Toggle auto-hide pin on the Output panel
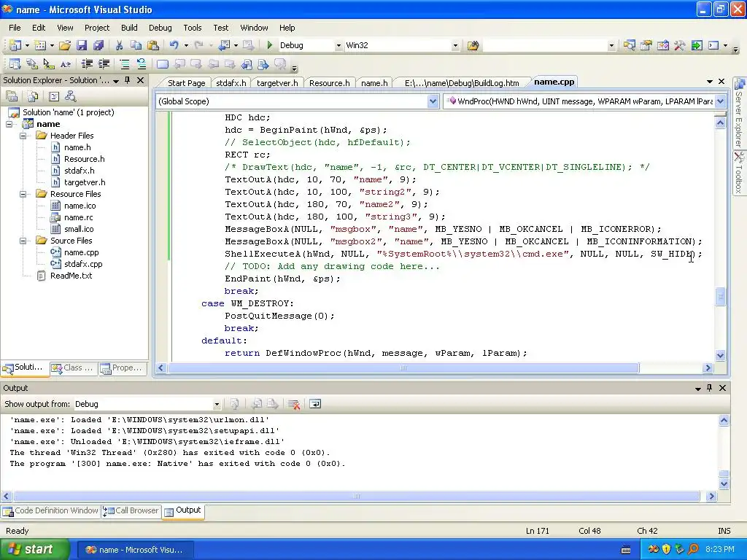The width and height of the screenshot is (747, 560). 709,388
